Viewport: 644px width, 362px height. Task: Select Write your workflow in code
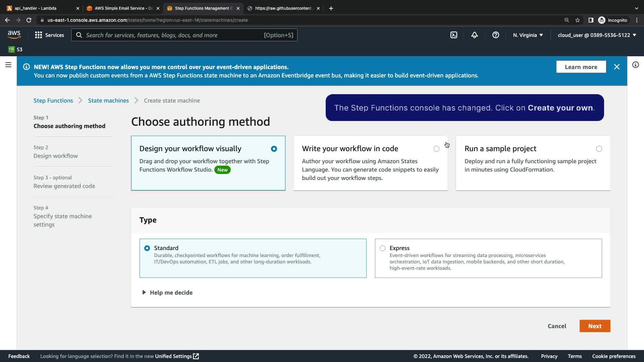(436, 149)
